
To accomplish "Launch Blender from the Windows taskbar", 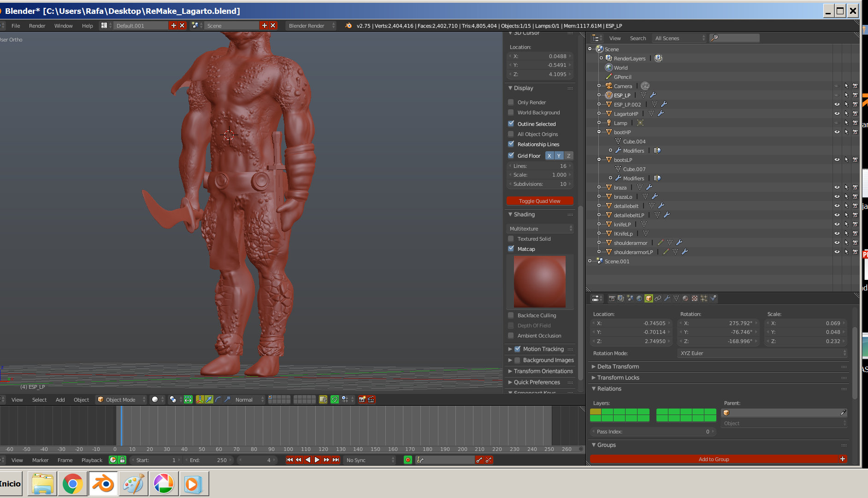I will (x=103, y=484).
